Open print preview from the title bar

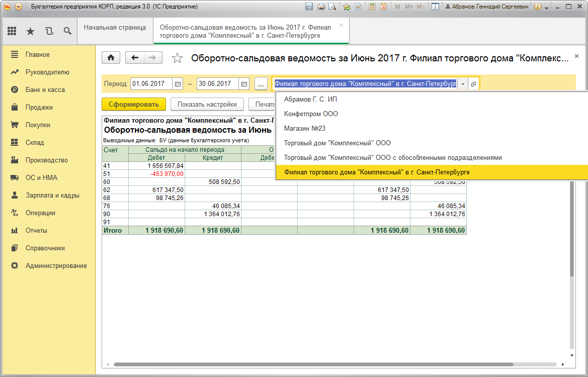[x=332, y=7]
